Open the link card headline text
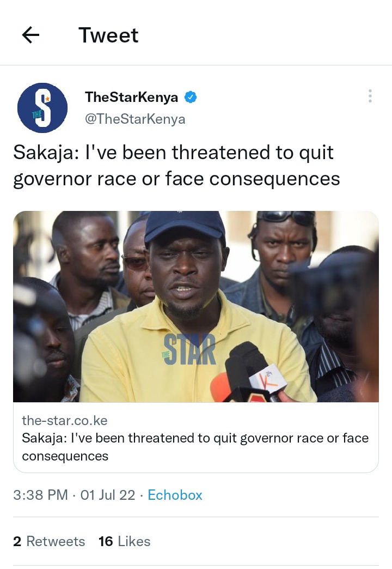The height and width of the screenshot is (569, 392). (x=195, y=447)
